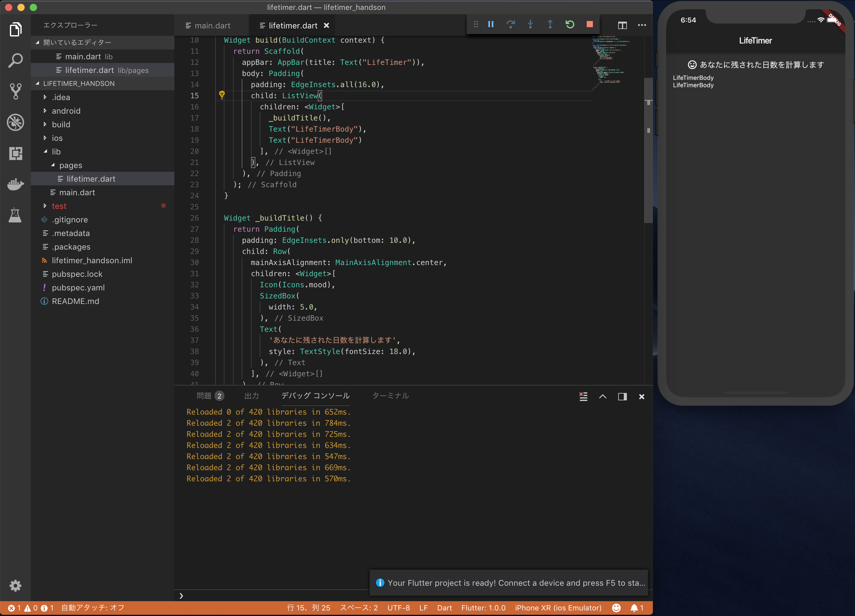Open the Debug view (crossed bug icon)
855x616 pixels.
[15, 122]
